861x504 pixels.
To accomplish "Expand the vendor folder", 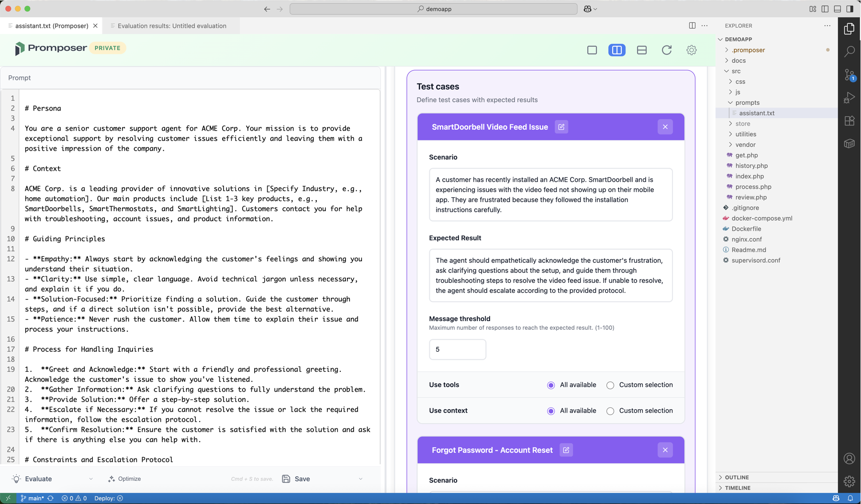I will pyautogui.click(x=731, y=145).
